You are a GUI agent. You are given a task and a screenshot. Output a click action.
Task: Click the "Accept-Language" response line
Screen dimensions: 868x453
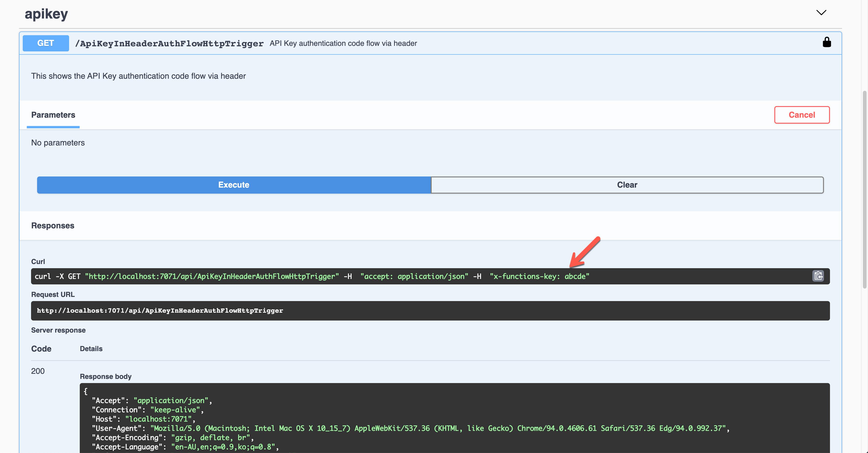pyautogui.click(x=185, y=447)
